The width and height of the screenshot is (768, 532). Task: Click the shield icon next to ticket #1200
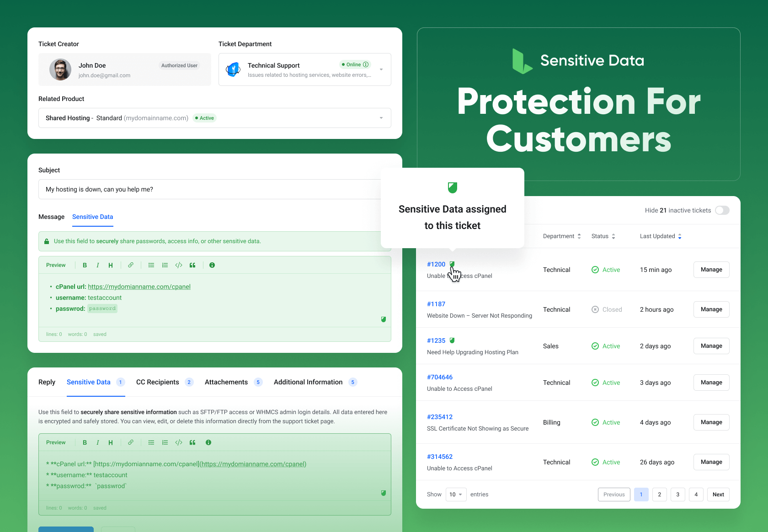pyautogui.click(x=452, y=264)
